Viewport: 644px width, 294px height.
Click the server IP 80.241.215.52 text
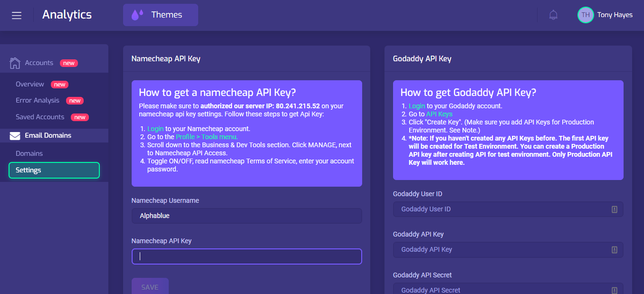point(298,106)
